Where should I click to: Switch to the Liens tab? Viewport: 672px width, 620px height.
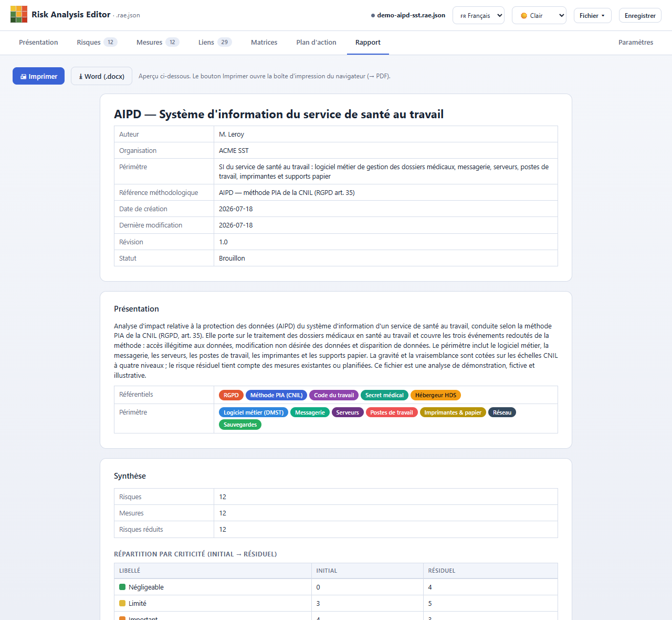(x=215, y=42)
